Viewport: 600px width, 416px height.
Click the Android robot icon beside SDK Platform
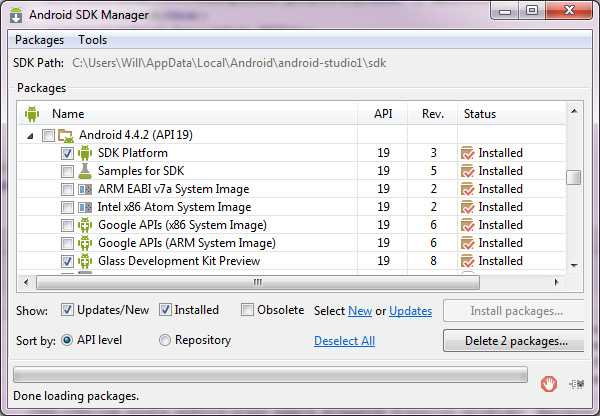click(85, 153)
